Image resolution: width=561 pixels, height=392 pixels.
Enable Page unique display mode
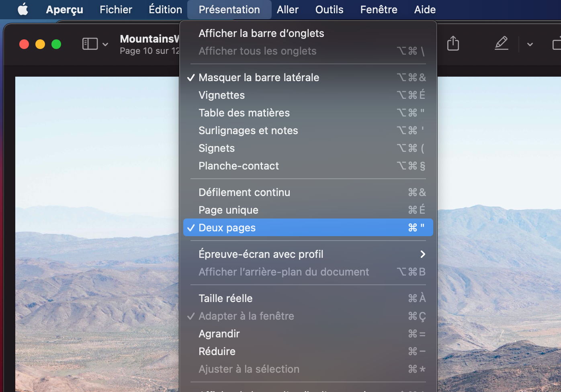(228, 210)
